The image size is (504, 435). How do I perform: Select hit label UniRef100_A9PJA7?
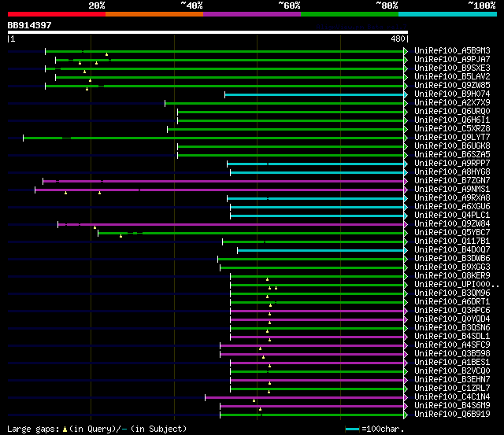(452, 60)
